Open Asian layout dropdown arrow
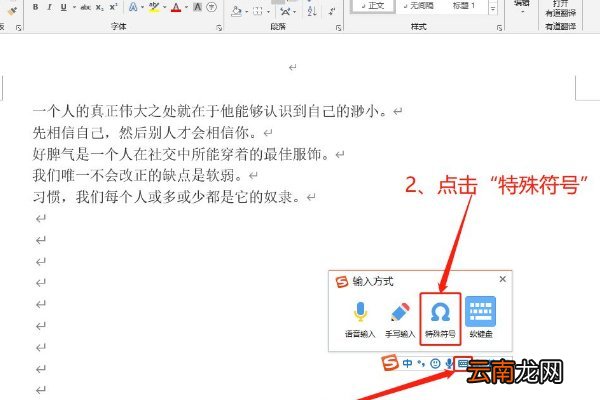Viewport: 600px width, 400px height. coord(295,12)
